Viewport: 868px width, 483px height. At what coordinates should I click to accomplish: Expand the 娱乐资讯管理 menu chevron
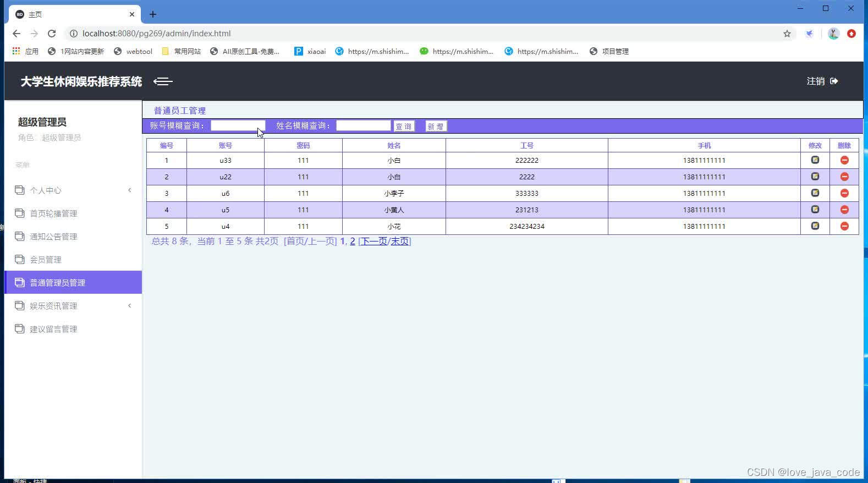[130, 306]
